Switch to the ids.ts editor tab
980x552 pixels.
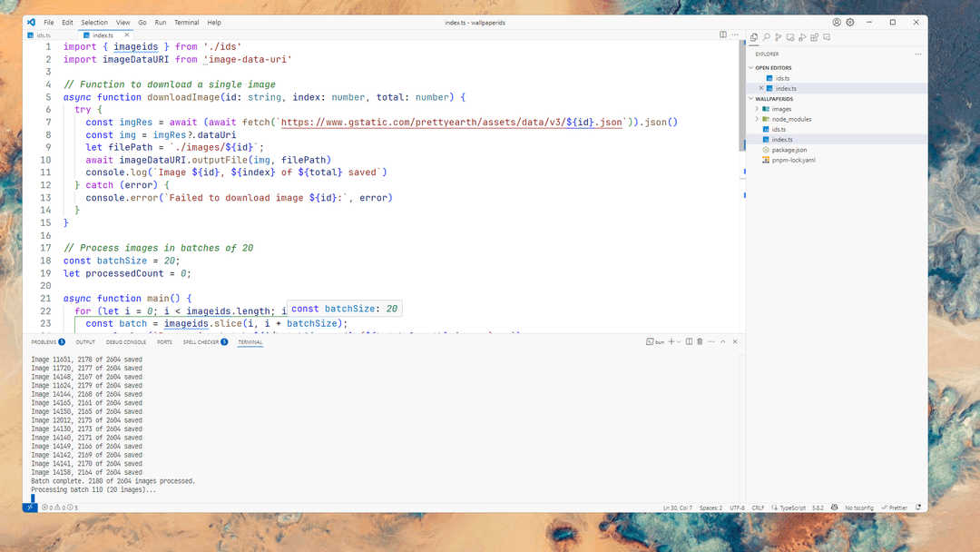44,35
